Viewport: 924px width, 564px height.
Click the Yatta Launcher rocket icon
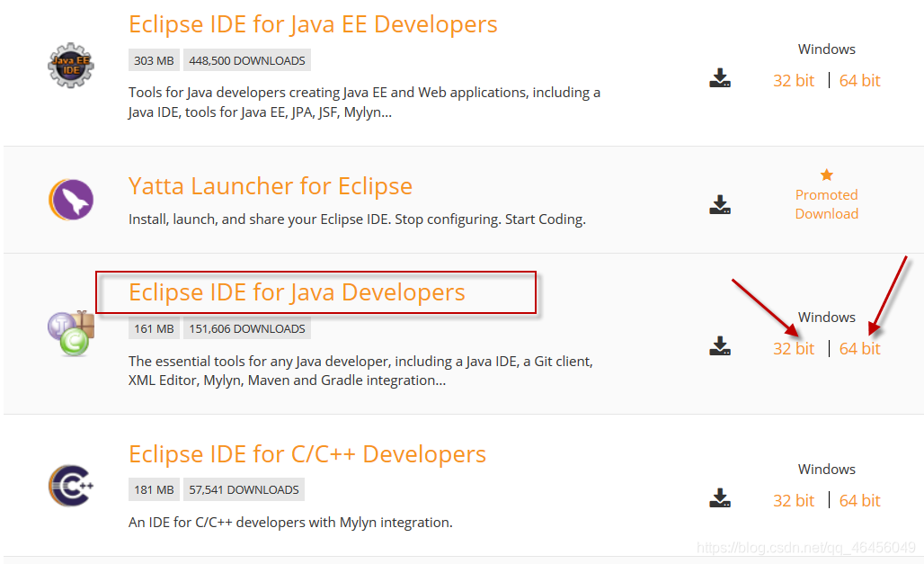pos(71,200)
